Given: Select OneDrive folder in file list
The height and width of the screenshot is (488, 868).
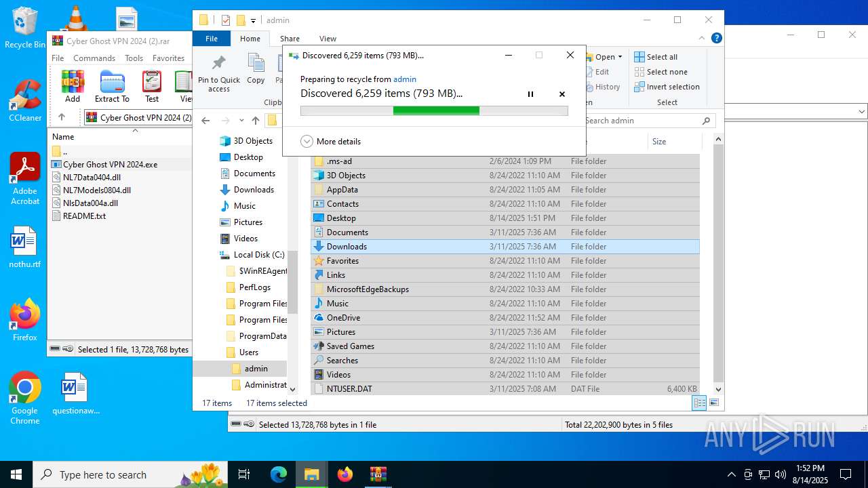Looking at the screenshot, I should [505, 318].
